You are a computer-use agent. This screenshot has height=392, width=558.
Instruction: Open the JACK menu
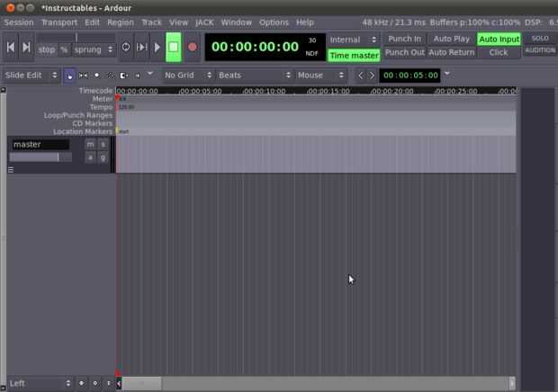(x=204, y=22)
